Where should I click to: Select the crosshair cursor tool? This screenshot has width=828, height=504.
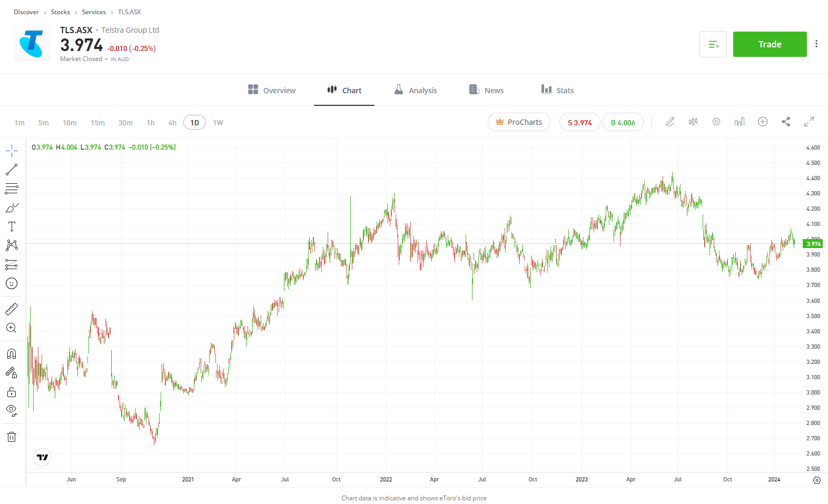point(12,151)
